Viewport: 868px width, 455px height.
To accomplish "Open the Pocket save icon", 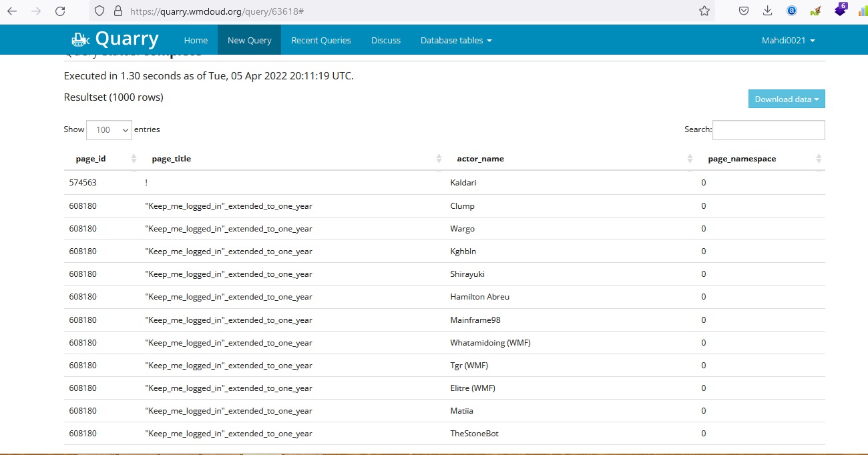I will pos(744,11).
